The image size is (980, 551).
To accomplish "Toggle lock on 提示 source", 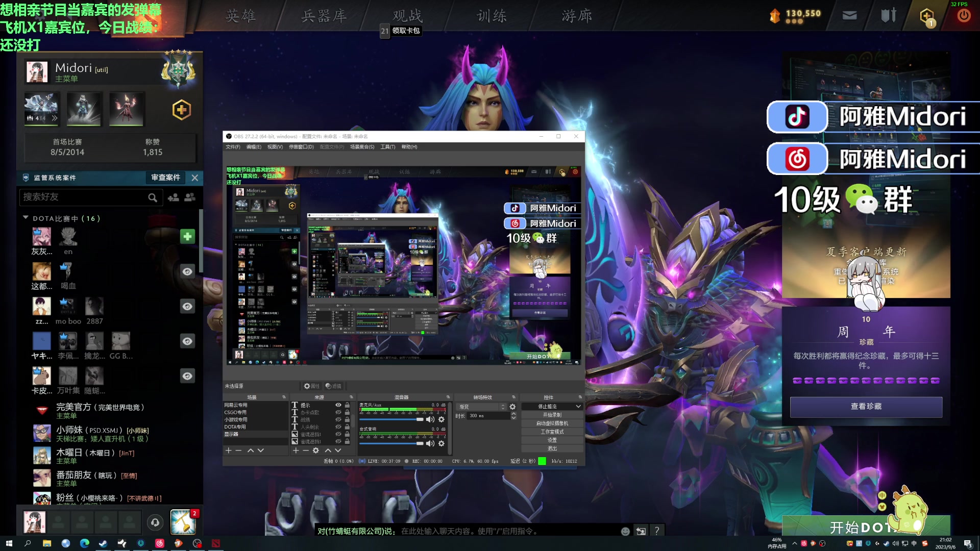I will coord(347,405).
